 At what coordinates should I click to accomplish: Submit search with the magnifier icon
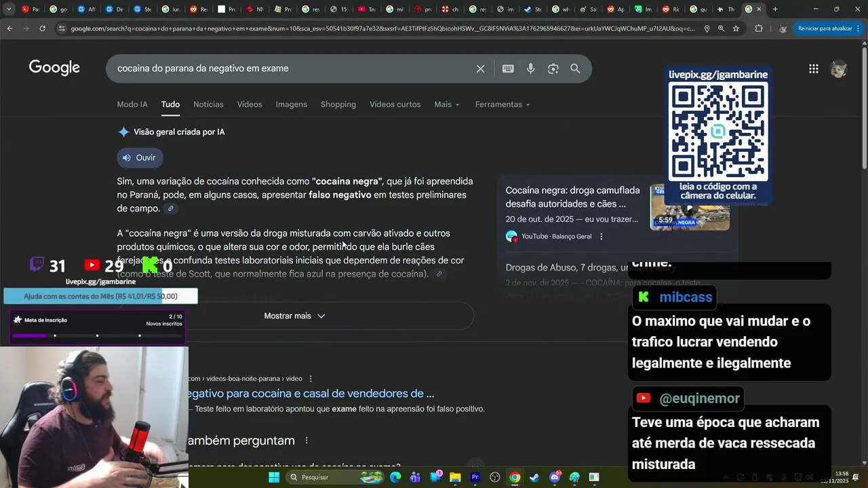(x=575, y=68)
